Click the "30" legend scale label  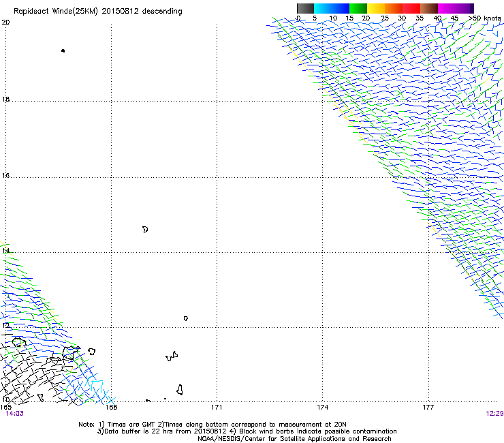(x=402, y=18)
